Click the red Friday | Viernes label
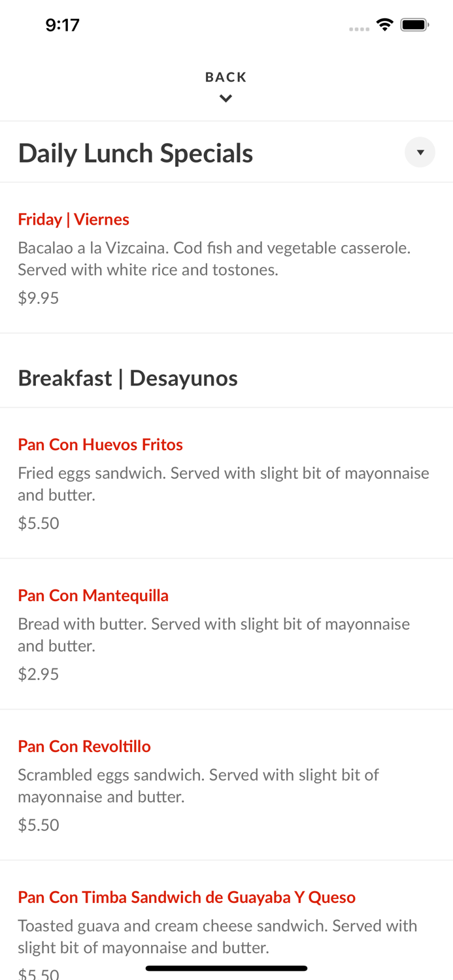Viewport: 453px width, 980px height. (x=73, y=220)
